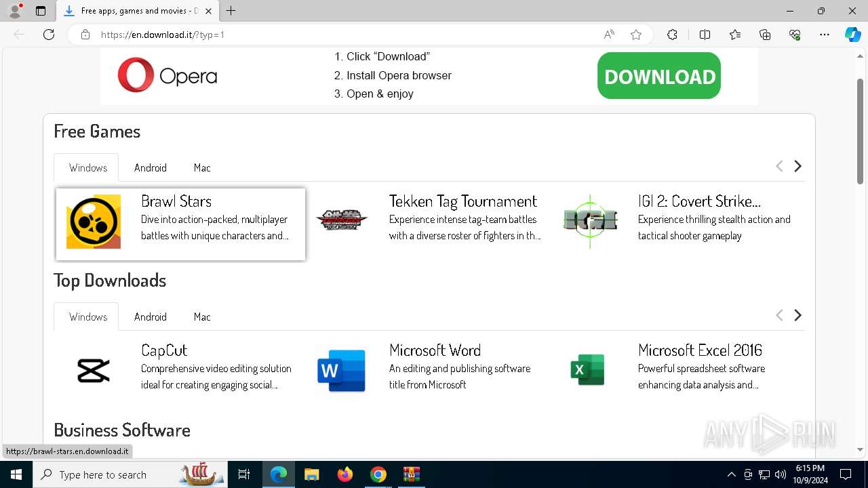
Task: Show previous Free Games items
Action: click(x=779, y=166)
